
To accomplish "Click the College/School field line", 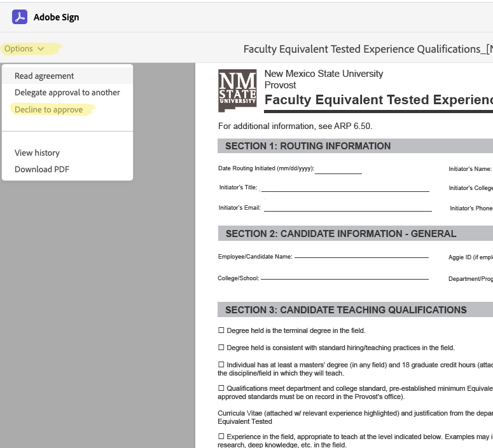I will click(345, 275).
